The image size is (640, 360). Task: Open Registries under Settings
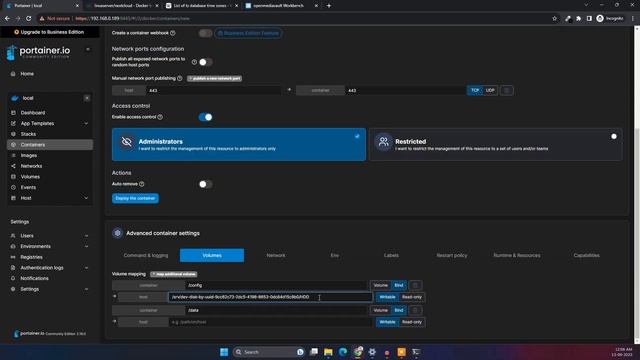click(x=31, y=257)
